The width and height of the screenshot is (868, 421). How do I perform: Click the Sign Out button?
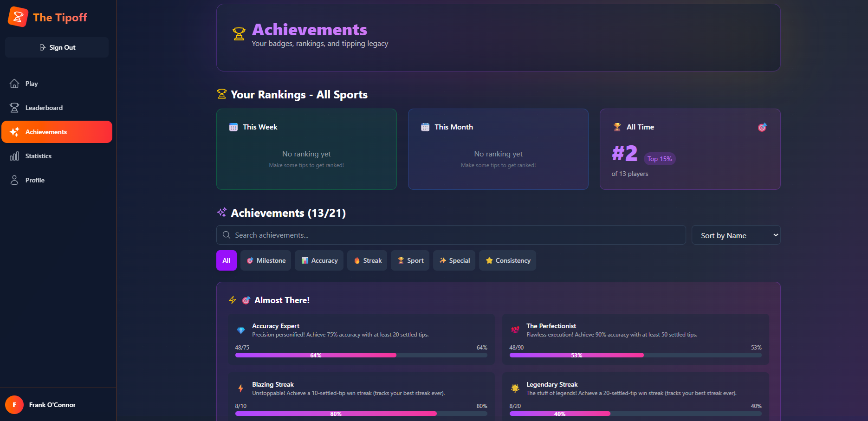pos(57,47)
